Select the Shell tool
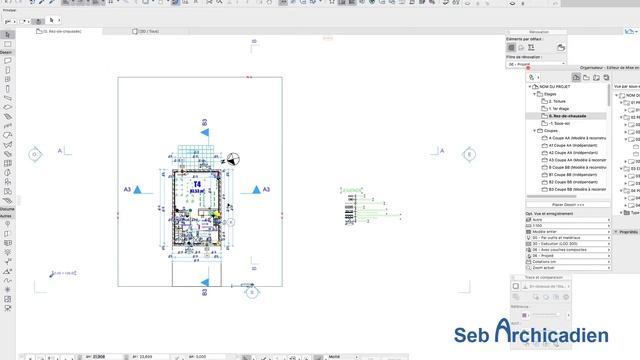 click(x=7, y=144)
